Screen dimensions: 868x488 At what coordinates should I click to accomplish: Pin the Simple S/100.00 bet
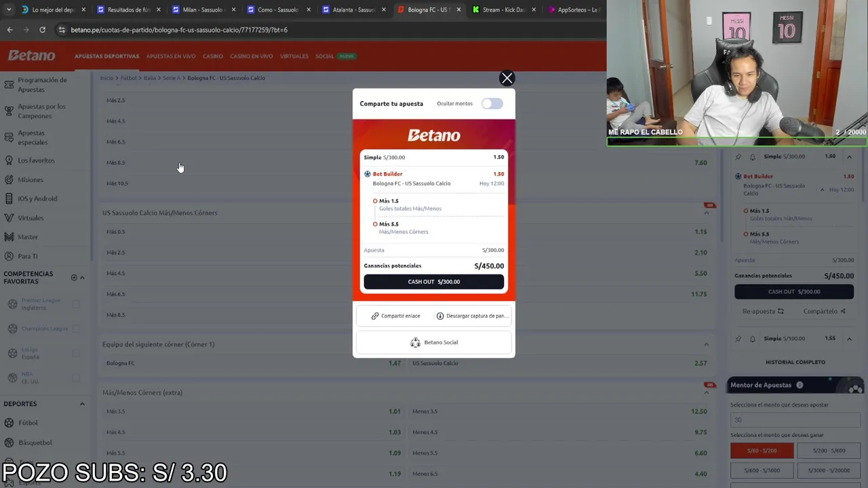pos(738,338)
